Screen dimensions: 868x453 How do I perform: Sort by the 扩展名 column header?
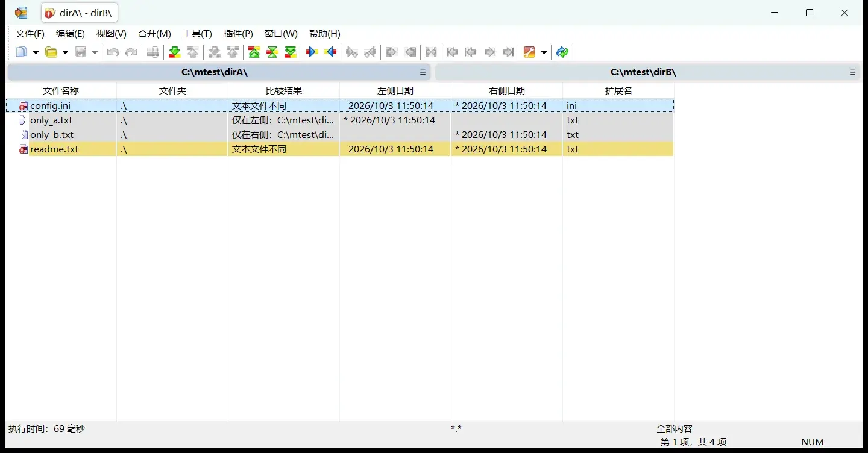[x=618, y=91]
